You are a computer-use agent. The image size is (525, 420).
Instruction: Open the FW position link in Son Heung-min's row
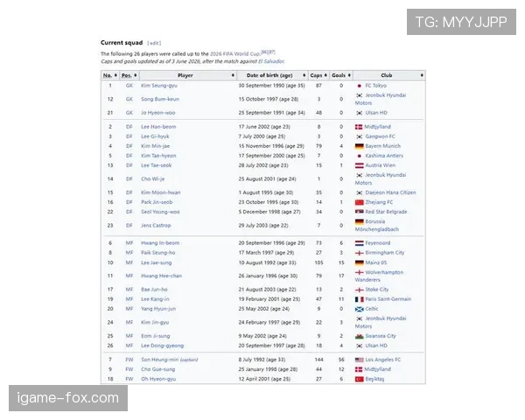click(x=129, y=360)
